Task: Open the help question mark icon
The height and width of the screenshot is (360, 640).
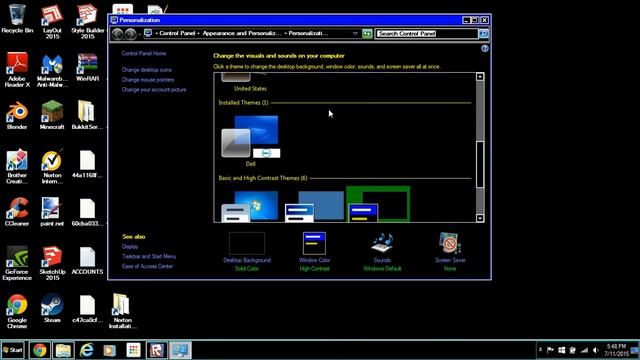Action: point(484,49)
